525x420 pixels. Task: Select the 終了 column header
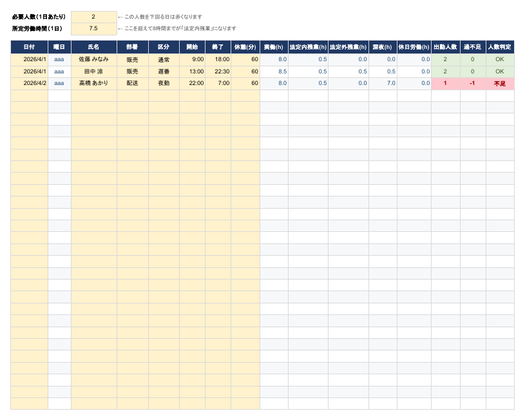click(218, 47)
